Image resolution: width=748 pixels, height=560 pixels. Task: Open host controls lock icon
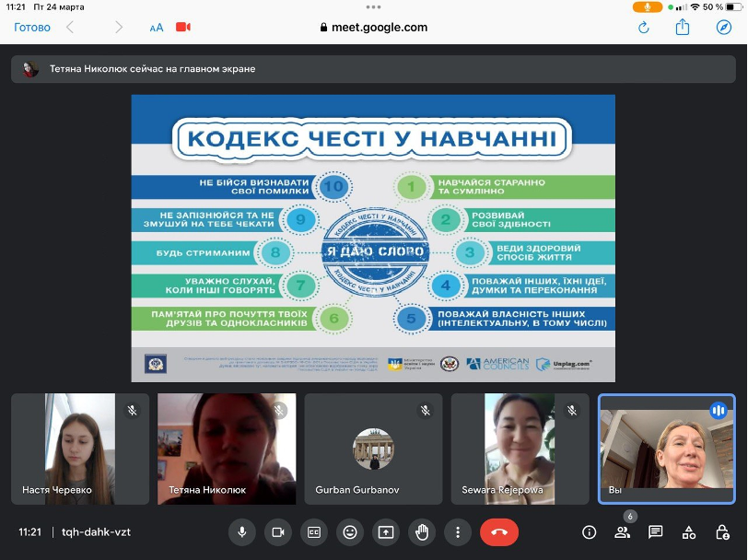point(723,532)
